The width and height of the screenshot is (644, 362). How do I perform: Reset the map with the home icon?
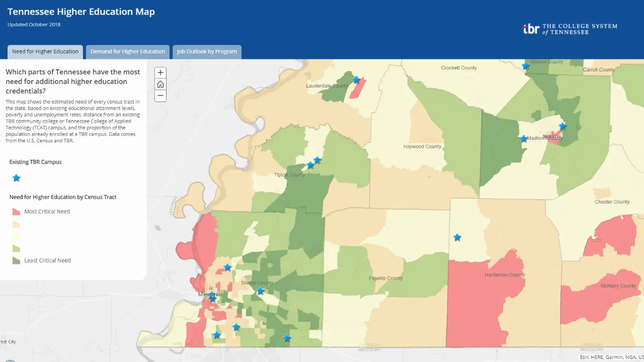(160, 84)
